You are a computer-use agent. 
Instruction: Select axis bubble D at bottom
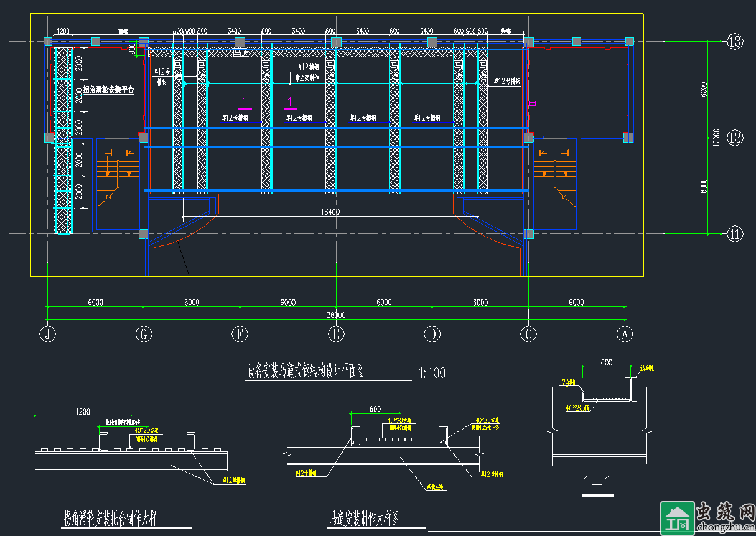tap(432, 334)
